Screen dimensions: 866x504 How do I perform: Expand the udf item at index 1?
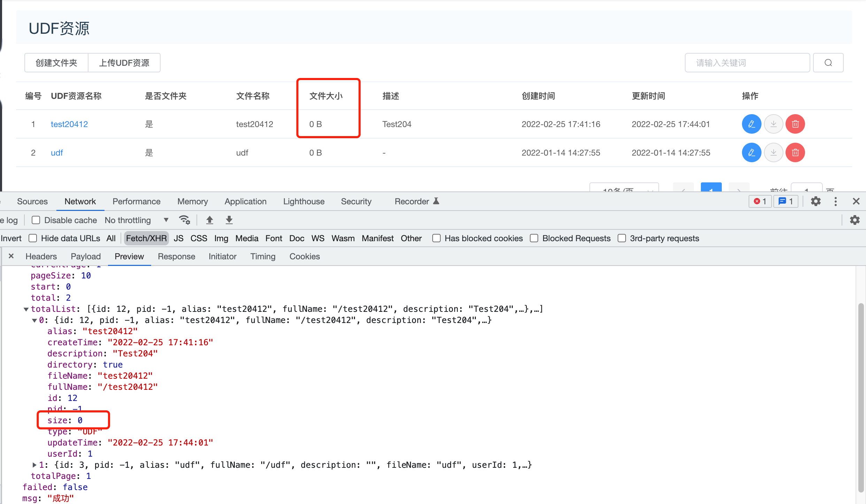(x=34, y=465)
